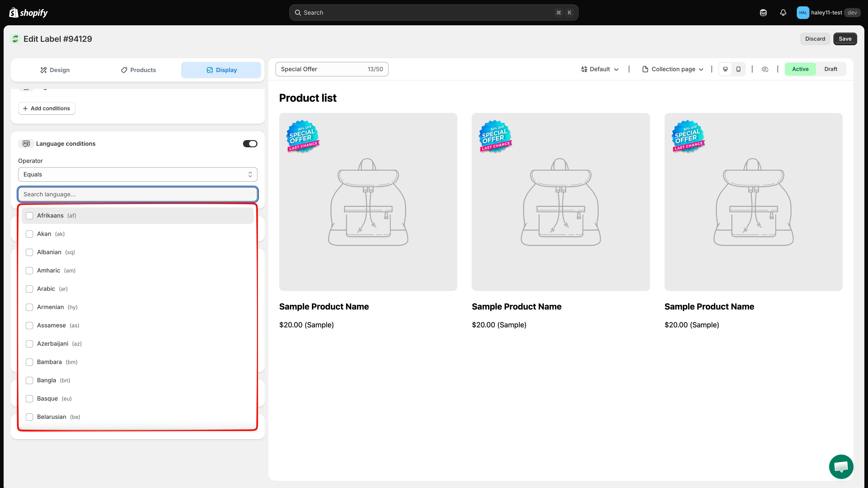The height and width of the screenshot is (488, 868).
Task: Select Assamese (as) language row
Action: tap(137, 325)
